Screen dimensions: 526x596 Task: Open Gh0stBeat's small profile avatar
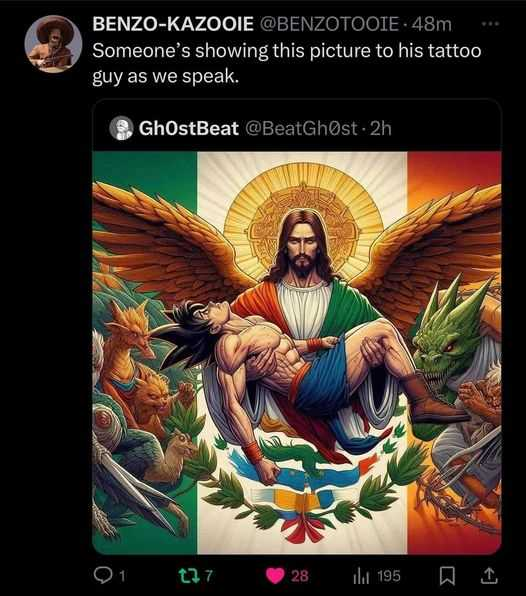[121, 128]
